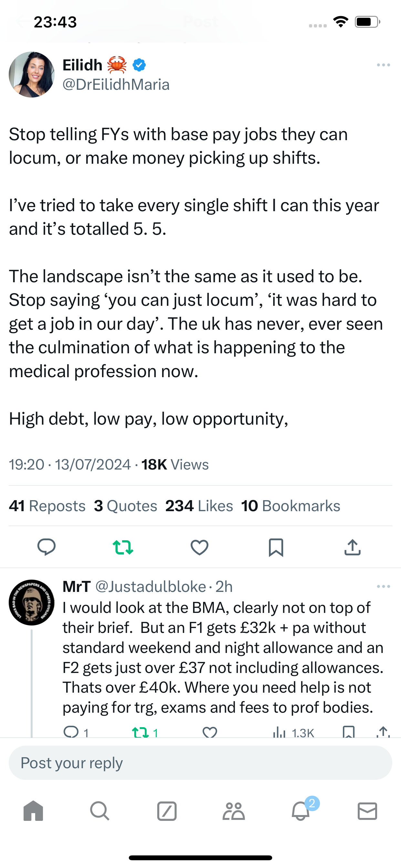Image resolution: width=401 pixels, height=868 pixels.
Task: Open the Search tab
Action: point(100,811)
